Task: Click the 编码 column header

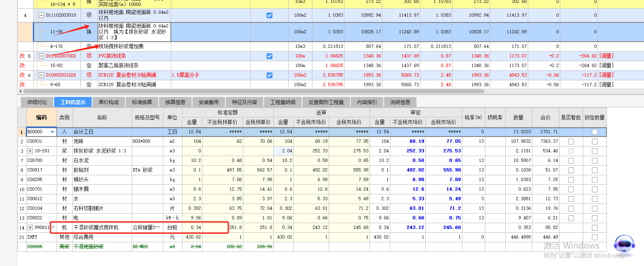Action: pyautogui.click(x=41, y=117)
